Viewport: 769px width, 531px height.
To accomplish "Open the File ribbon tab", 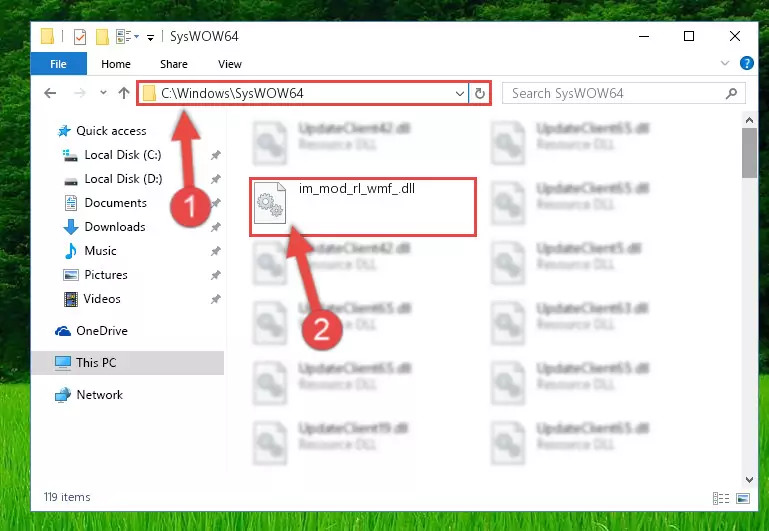I will (x=58, y=64).
